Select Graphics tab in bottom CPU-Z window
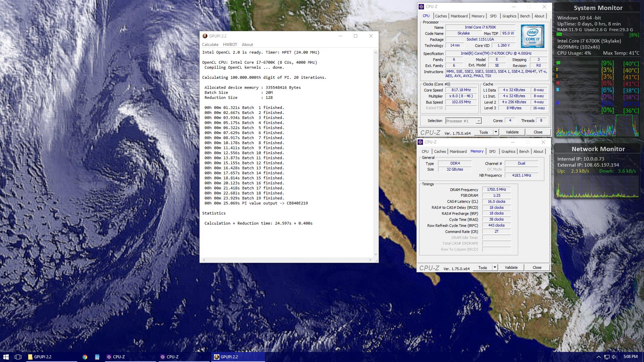This screenshot has height=362, width=644. [508, 152]
